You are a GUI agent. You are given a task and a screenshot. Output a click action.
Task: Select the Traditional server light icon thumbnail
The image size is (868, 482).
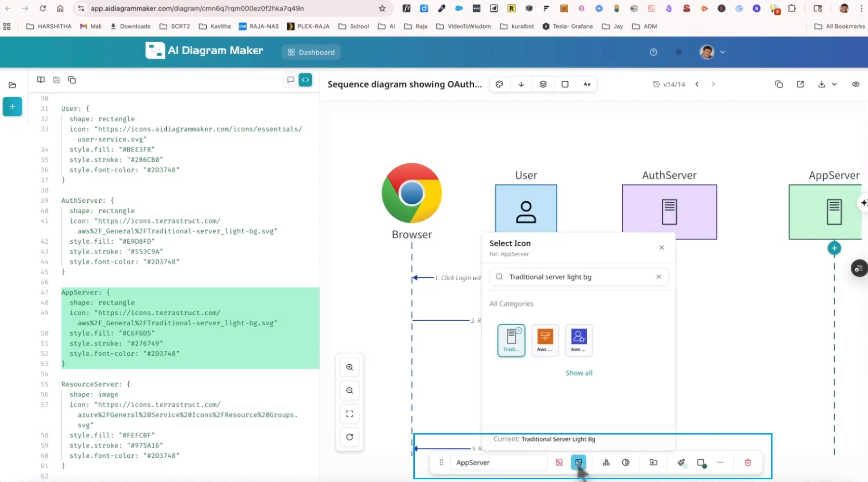511,340
